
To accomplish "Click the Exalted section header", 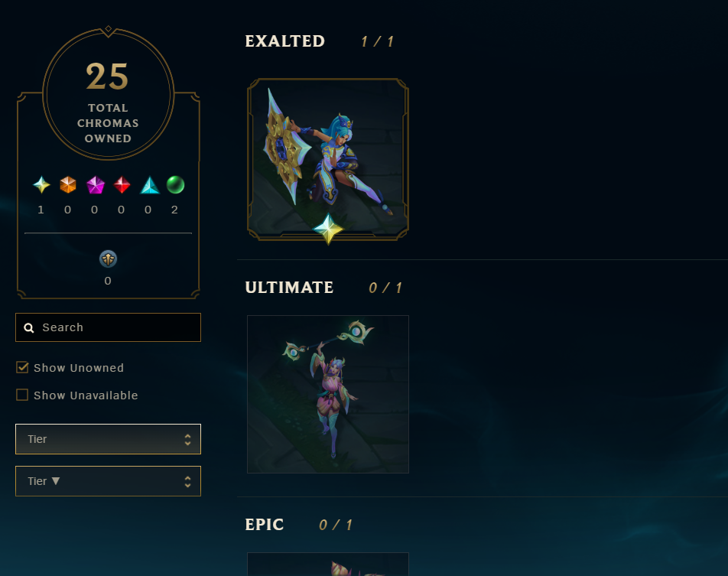I will pos(284,41).
